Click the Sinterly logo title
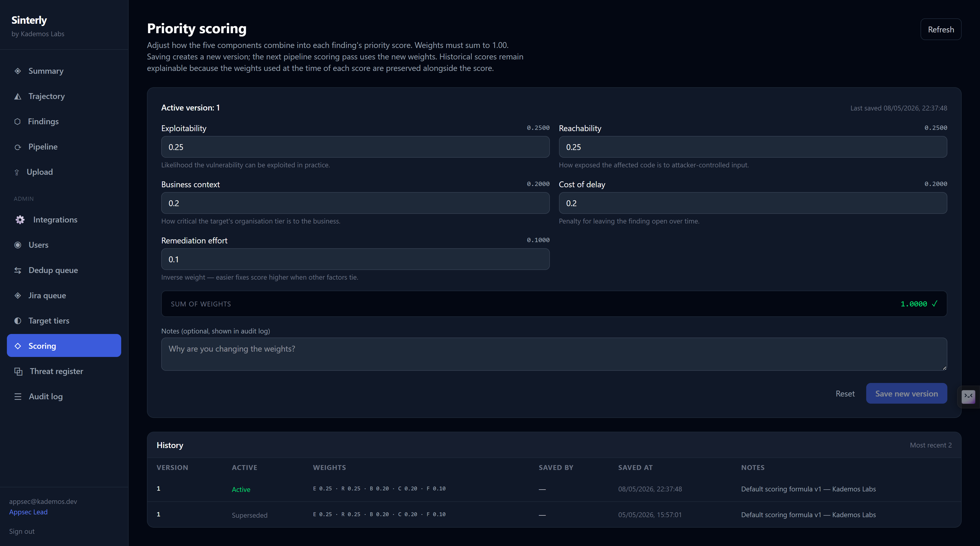The height and width of the screenshot is (546, 980). point(29,20)
